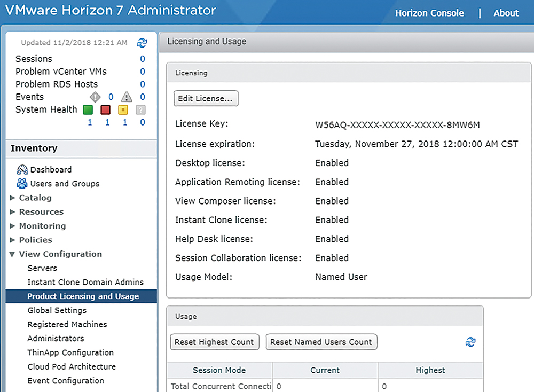
Task: Click the Total Concurrent Connections row label
Action: coord(221,387)
